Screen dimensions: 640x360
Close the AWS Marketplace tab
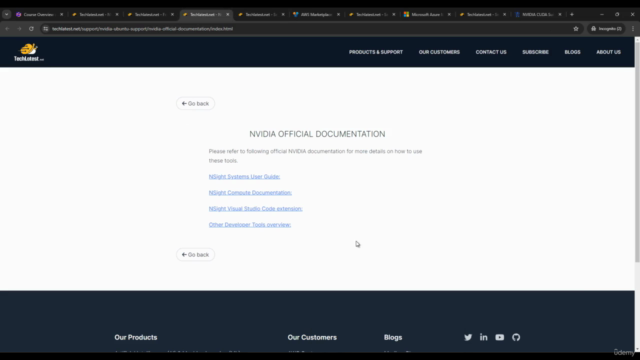pos(338,14)
